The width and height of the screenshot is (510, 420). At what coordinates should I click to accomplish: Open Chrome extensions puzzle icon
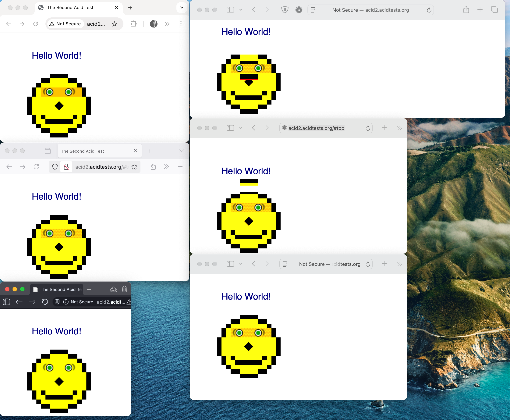click(133, 24)
